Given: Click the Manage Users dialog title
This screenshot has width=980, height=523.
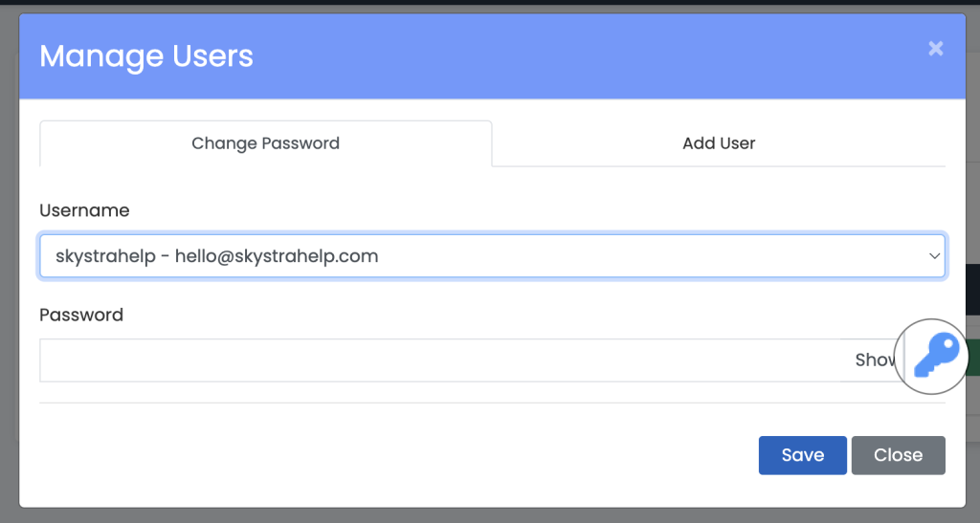Looking at the screenshot, I should [x=146, y=56].
